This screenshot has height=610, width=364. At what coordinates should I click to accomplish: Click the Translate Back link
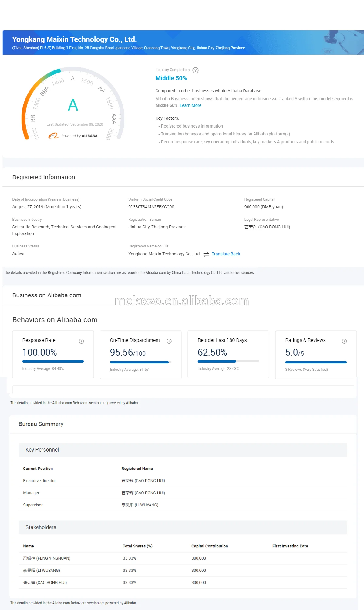click(x=226, y=254)
